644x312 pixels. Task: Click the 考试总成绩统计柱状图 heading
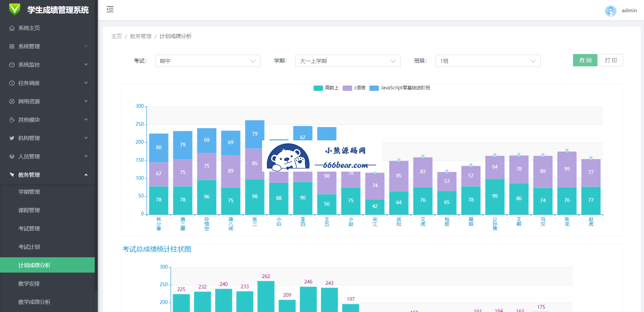click(x=157, y=249)
